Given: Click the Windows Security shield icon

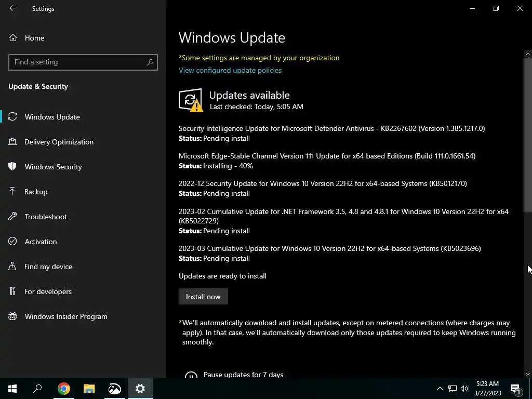Looking at the screenshot, I should [x=12, y=166].
